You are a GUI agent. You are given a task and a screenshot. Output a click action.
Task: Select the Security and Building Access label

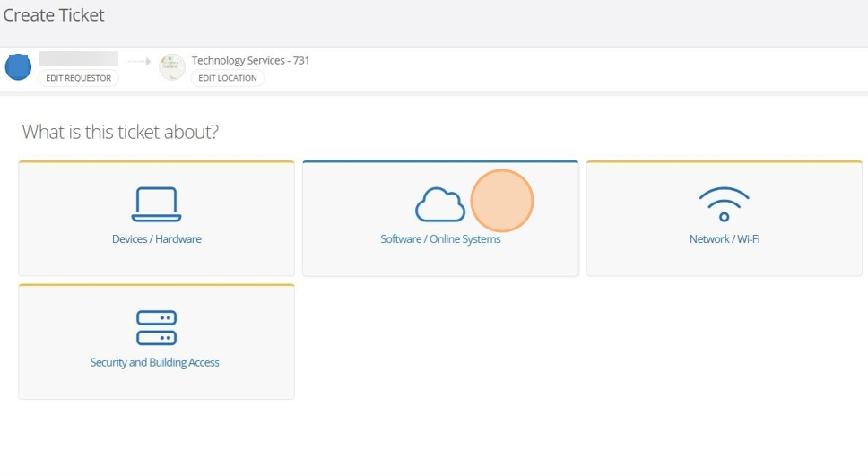tap(155, 362)
